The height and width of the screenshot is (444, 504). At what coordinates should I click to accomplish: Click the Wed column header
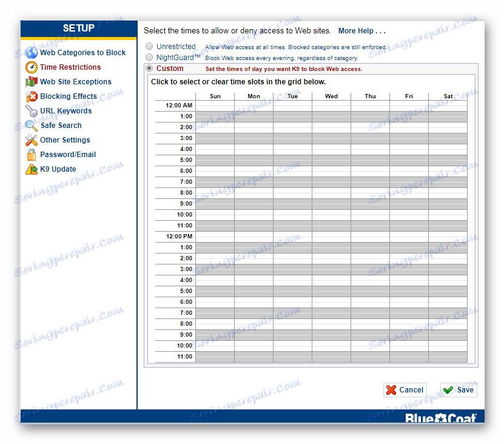click(x=331, y=96)
